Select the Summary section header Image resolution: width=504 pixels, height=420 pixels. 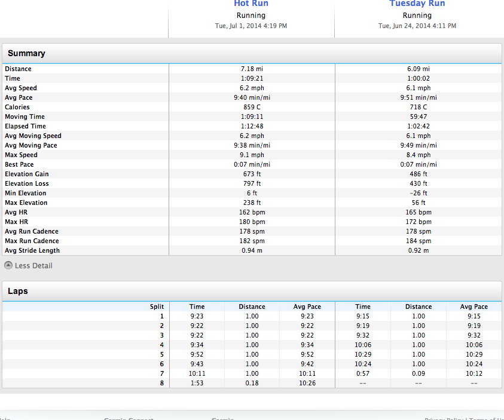click(26, 53)
